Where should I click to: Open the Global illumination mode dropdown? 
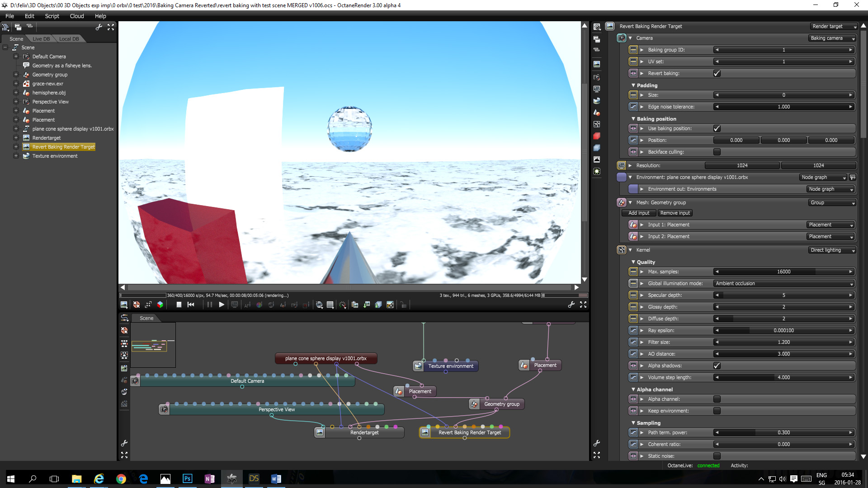click(783, 283)
